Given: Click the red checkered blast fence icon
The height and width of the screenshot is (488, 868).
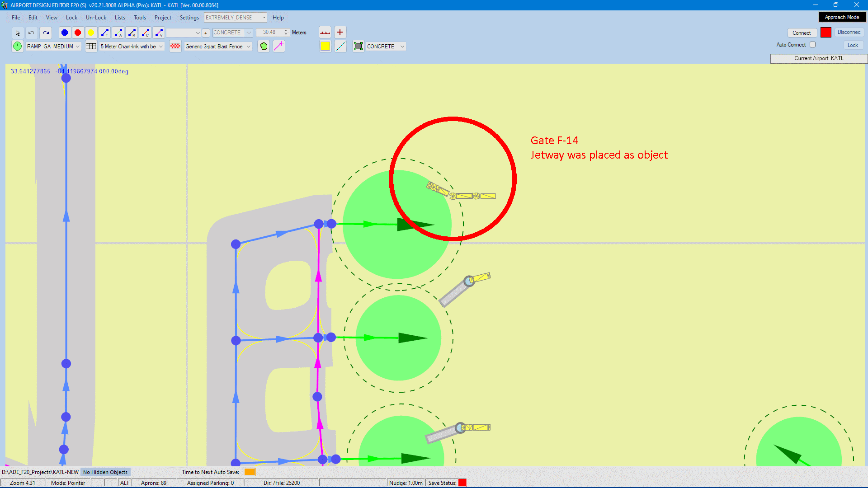Looking at the screenshot, I should pyautogui.click(x=175, y=46).
